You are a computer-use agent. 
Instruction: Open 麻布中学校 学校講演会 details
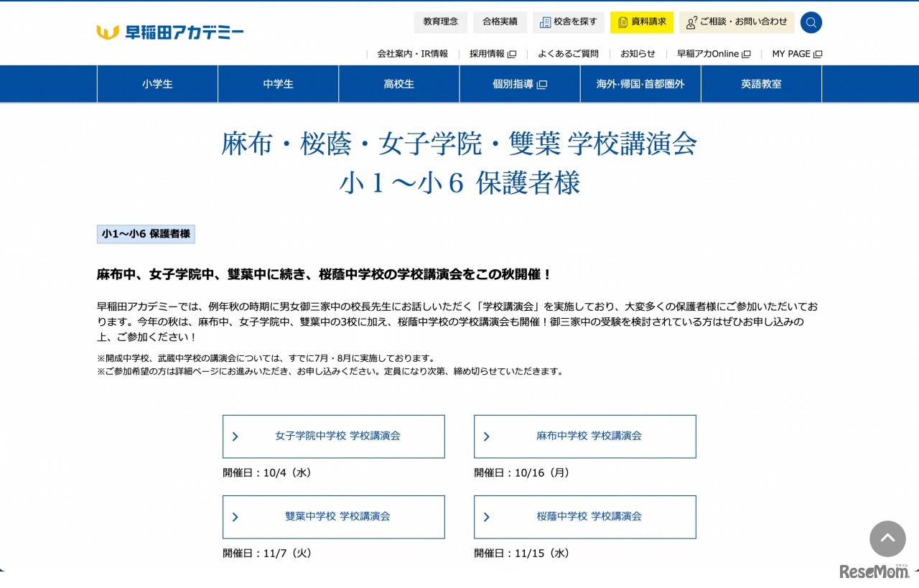click(591, 436)
